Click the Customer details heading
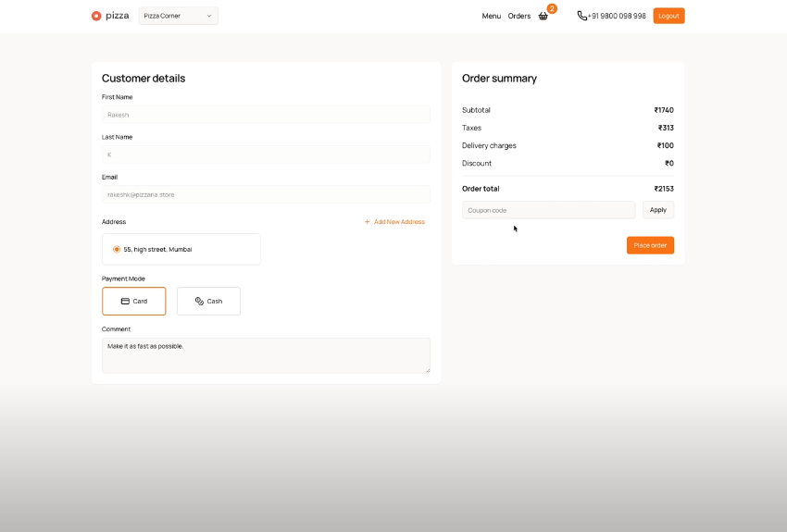The width and height of the screenshot is (787, 532). (144, 79)
